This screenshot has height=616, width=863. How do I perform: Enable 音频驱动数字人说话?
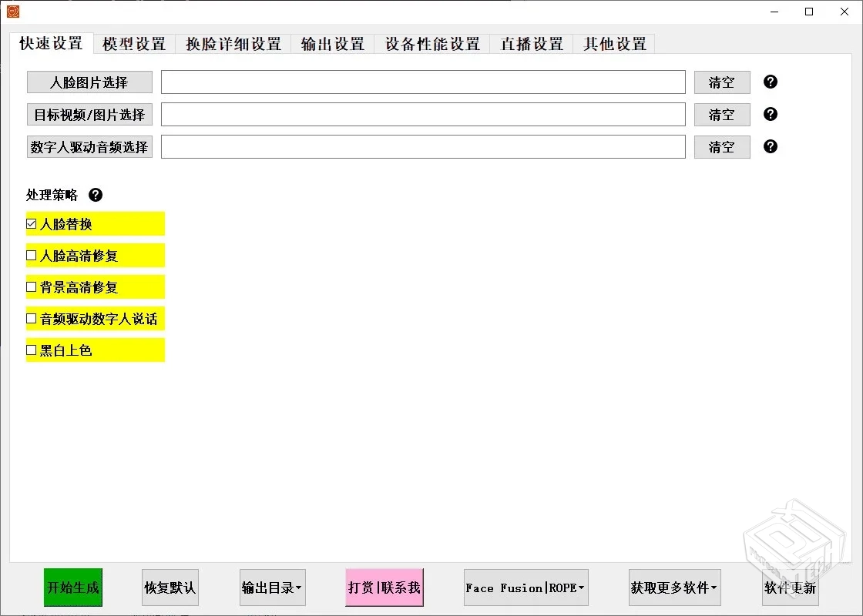pos(31,317)
